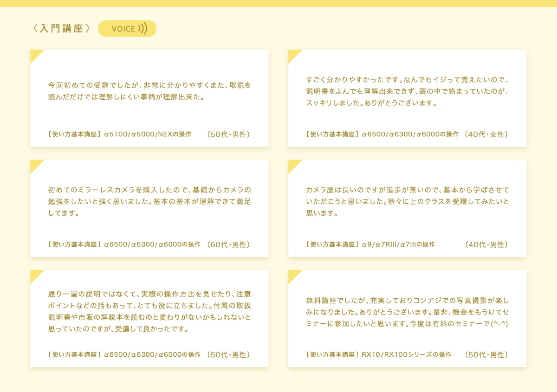Click the folded corner on the 通り一遍の説明 review card

[x=35, y=275]
